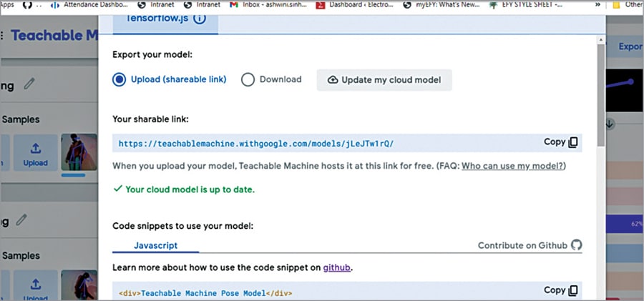Copy the Javascript code snippet
The image size is (644, 301).
click(560, 290)
